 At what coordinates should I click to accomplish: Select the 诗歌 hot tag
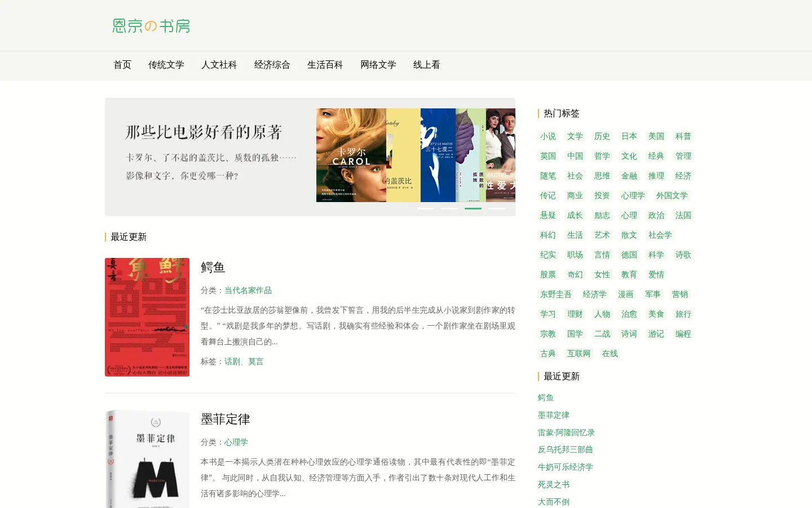pos(683,255)
